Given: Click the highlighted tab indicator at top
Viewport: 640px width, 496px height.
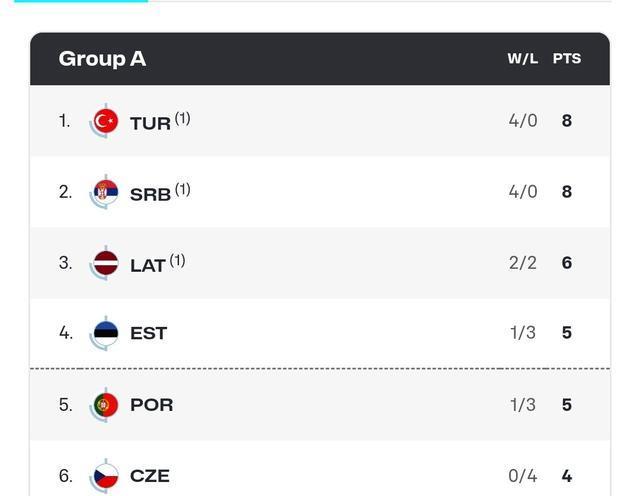Looking at the screenshot, I should click(80, 1).
